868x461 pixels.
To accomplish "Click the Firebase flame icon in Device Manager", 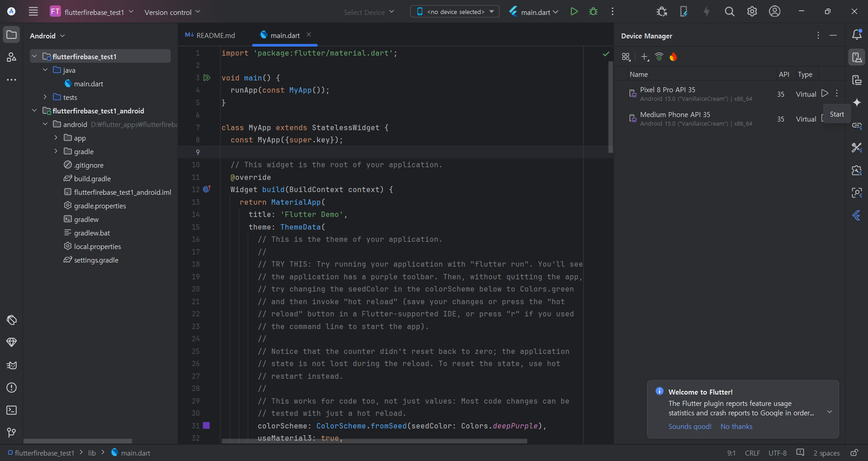I will 674,57.
